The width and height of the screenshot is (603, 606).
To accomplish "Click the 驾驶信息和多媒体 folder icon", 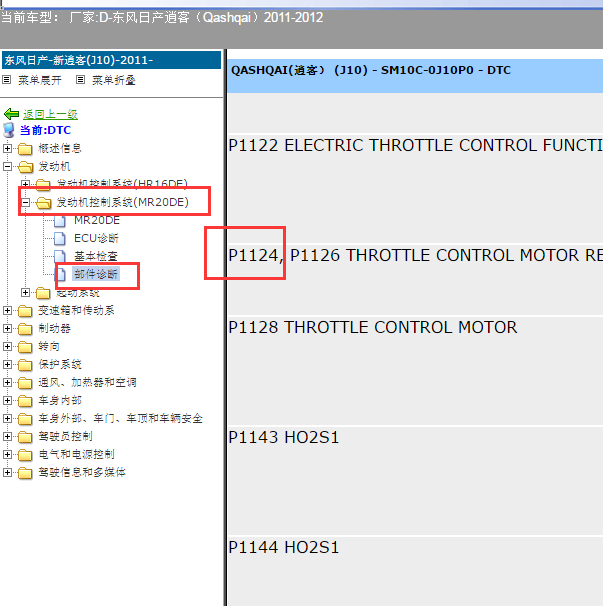I will [25, 473].
